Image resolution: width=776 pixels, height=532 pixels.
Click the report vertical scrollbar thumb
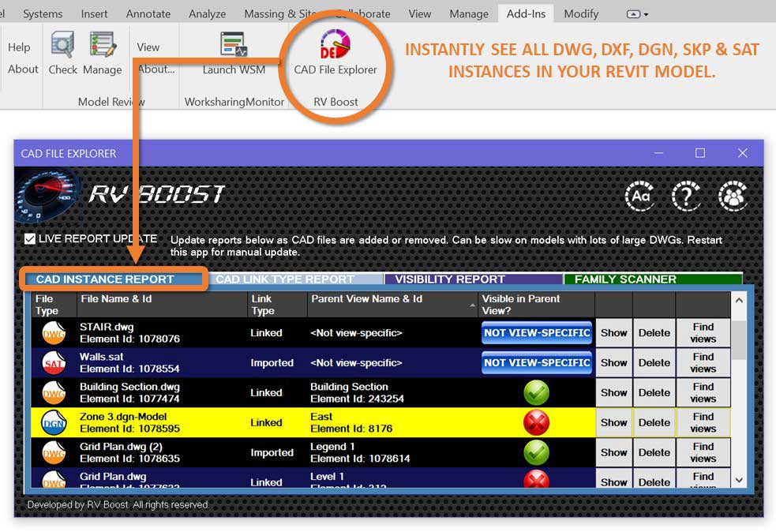click(x=739, y=340)
